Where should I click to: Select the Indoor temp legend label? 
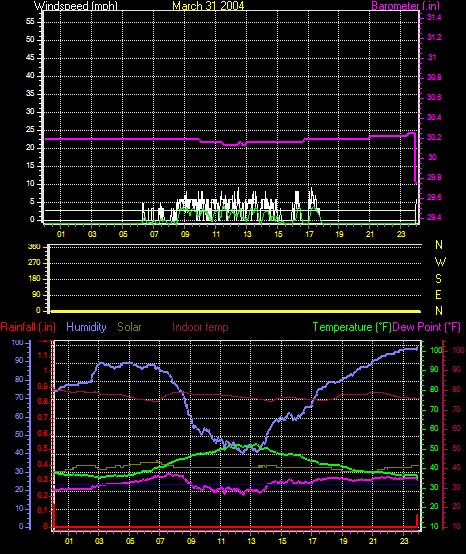(x=200, y=327)
